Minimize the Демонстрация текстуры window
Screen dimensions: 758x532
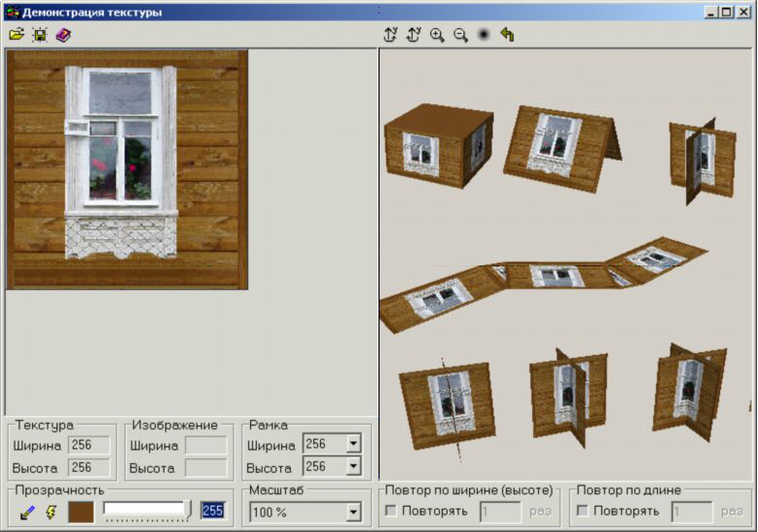pos(710,12)
